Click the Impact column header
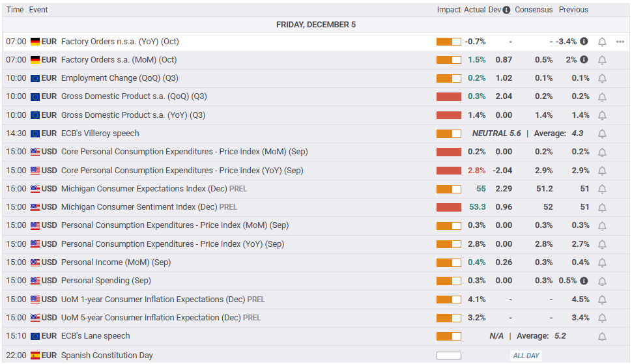Viewport: 632px width, 364px height. coord(449,10)
